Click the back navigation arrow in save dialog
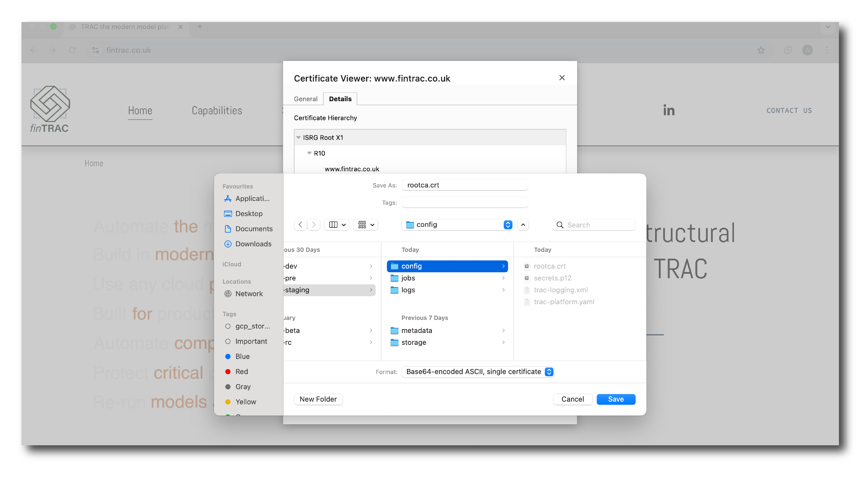 click(300, 225)
